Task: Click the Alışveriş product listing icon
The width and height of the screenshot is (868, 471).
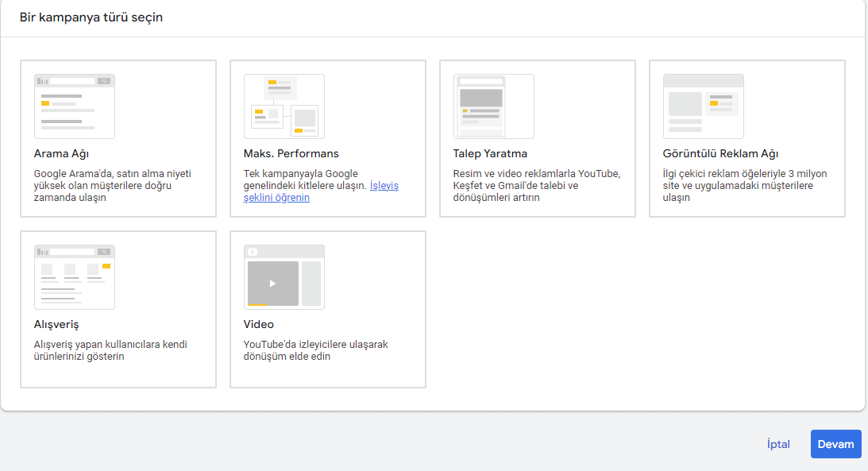Action: (x=75, y=277)
